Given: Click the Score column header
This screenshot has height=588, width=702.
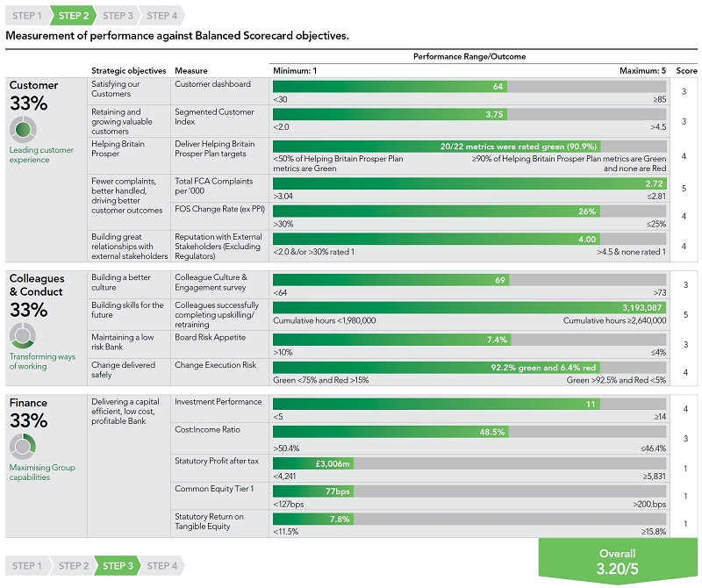Looking at the screenshot, I should 687,70.
